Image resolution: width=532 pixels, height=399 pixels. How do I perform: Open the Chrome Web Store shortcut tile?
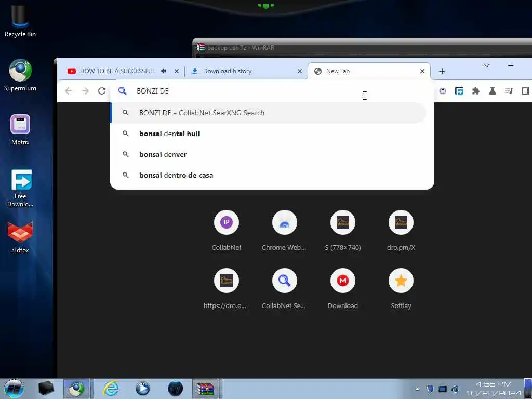(x=284, y=231)
